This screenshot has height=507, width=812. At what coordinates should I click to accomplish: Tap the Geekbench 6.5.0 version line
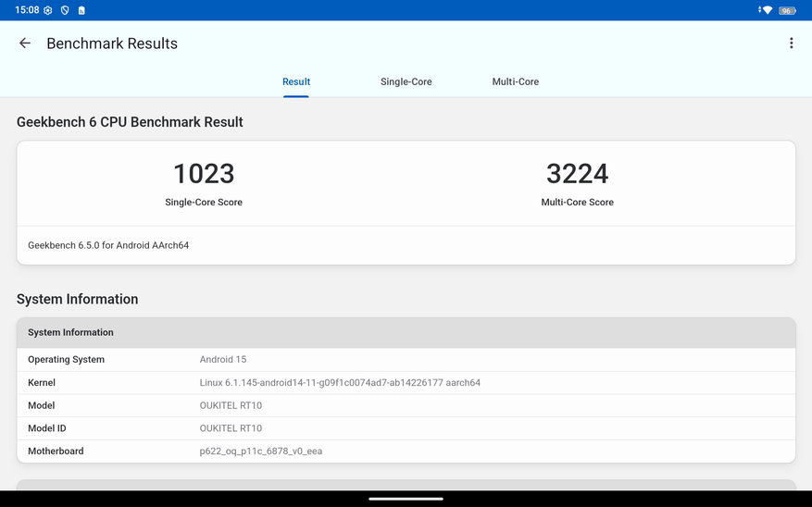click(x=108, y=245)
